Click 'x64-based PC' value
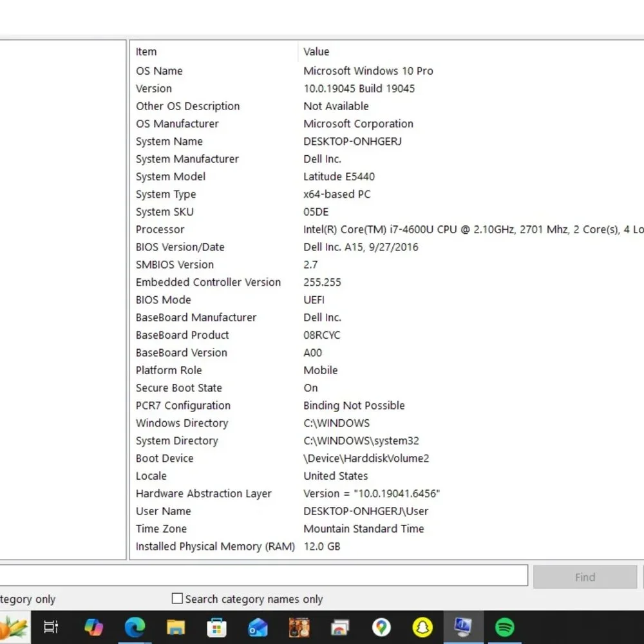Image resolution: width=644 pixels, height=644 pixels. click(337, 194)
